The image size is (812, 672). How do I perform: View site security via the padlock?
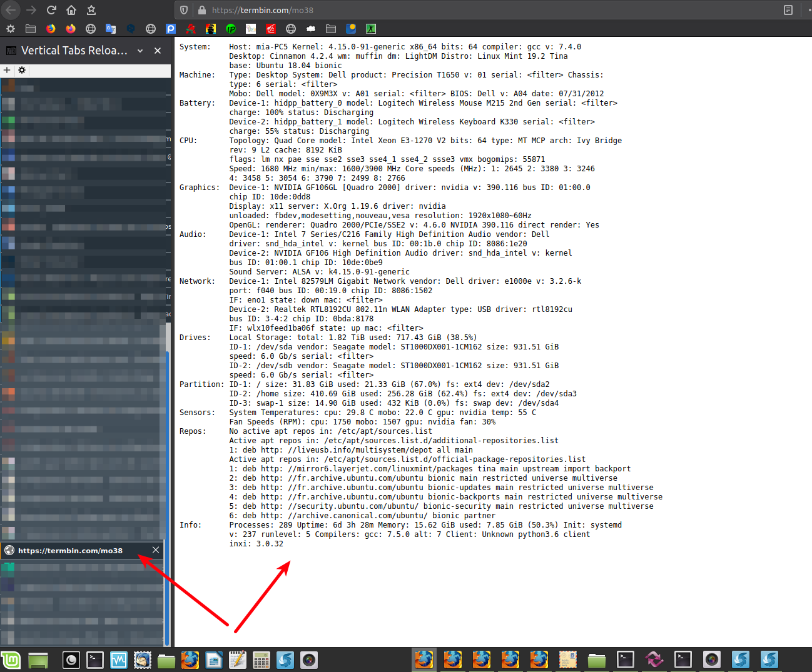click(202, 10)
